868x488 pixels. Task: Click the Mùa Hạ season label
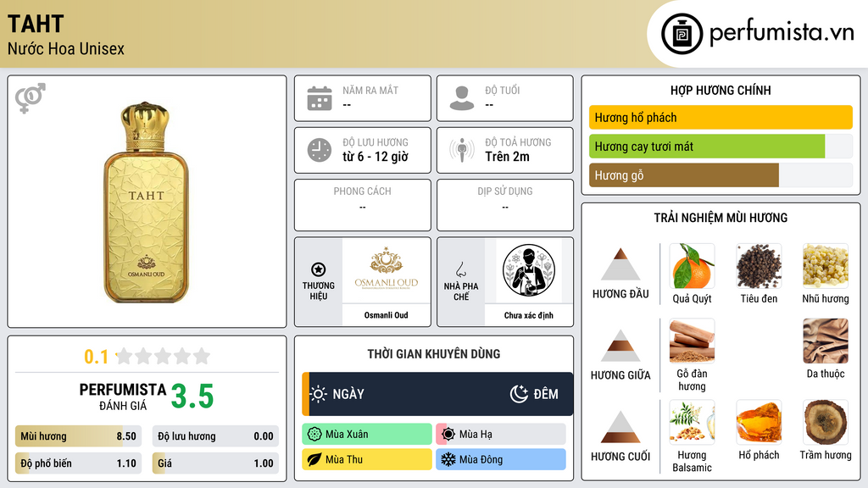coord(476,435)
